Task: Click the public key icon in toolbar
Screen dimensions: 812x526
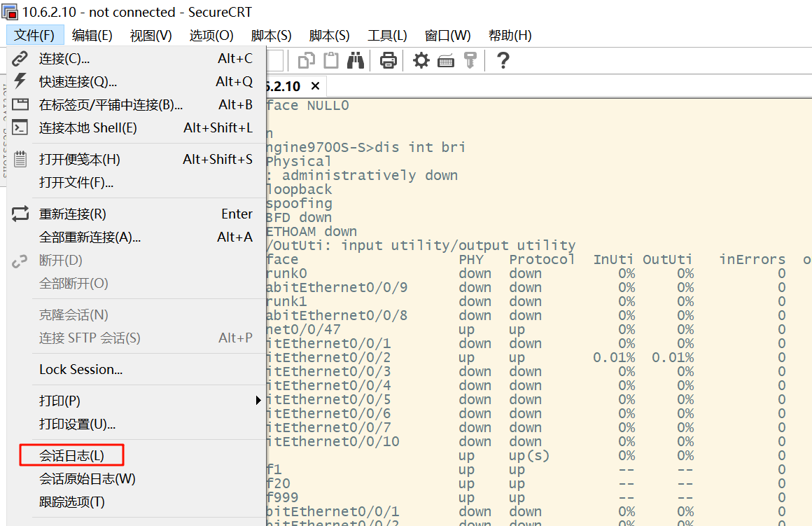Action: pyautogui.click(x=470, y=61)
